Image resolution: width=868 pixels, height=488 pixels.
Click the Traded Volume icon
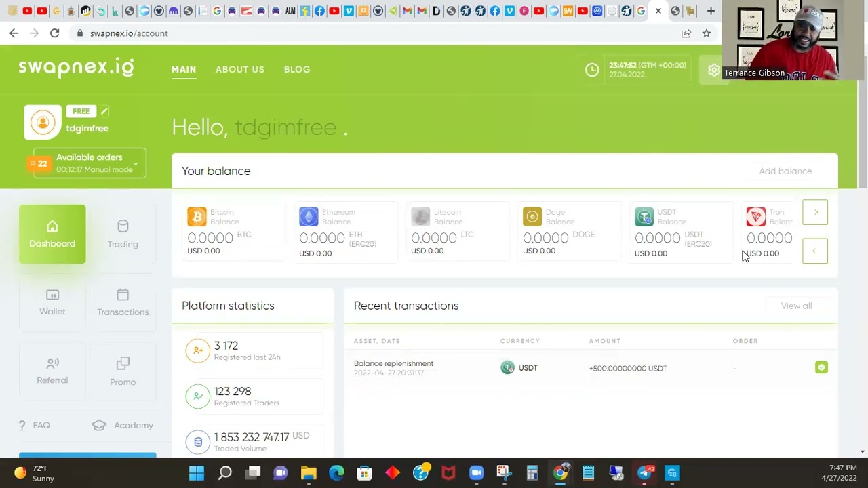[198, 442]
